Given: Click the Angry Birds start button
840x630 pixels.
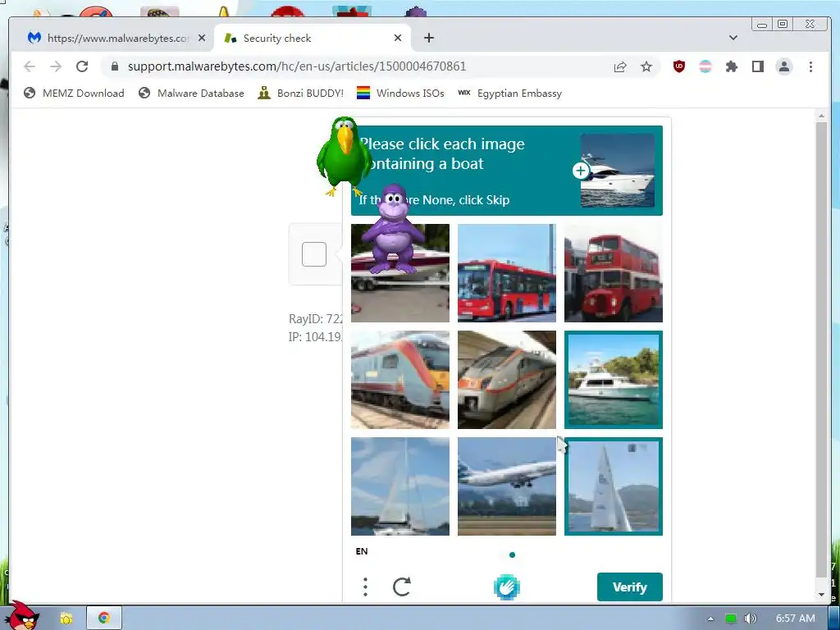Looking at the screenshot, I should (x=23, y=615).
